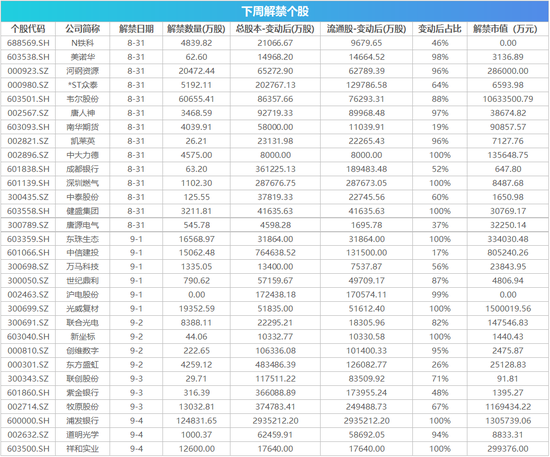Click stock code 300691.SZ

coord(28,323)
